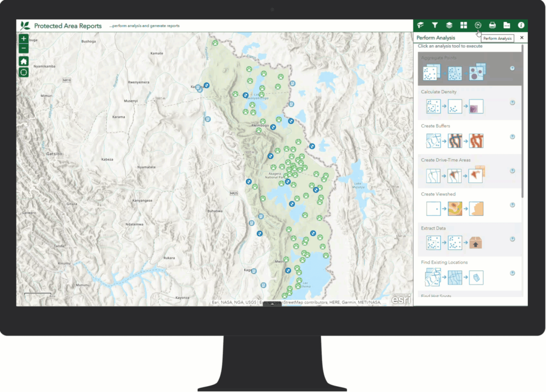Open the Print tool
Image resolution: width=546 pixels, height=392 pixels.
point(493,25)
